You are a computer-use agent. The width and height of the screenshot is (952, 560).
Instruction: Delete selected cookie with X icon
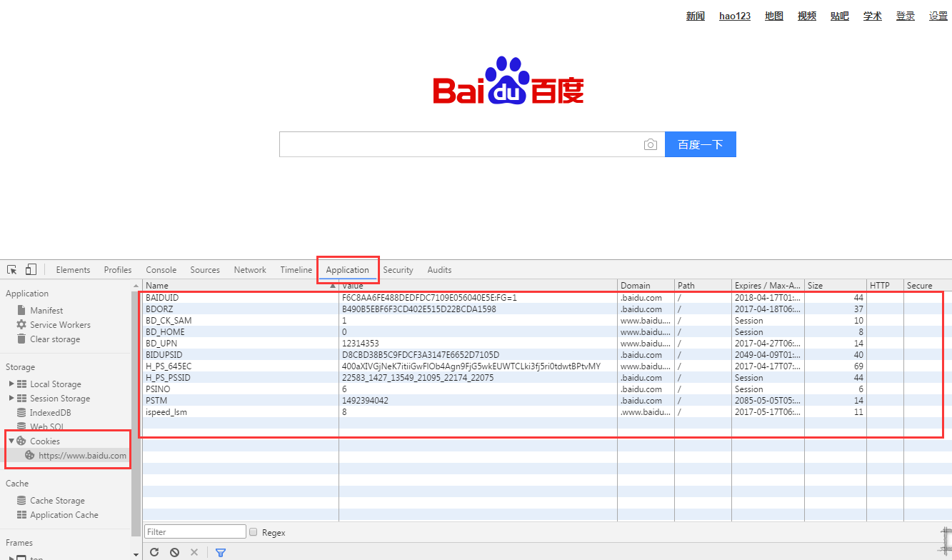tap(194, 552)
